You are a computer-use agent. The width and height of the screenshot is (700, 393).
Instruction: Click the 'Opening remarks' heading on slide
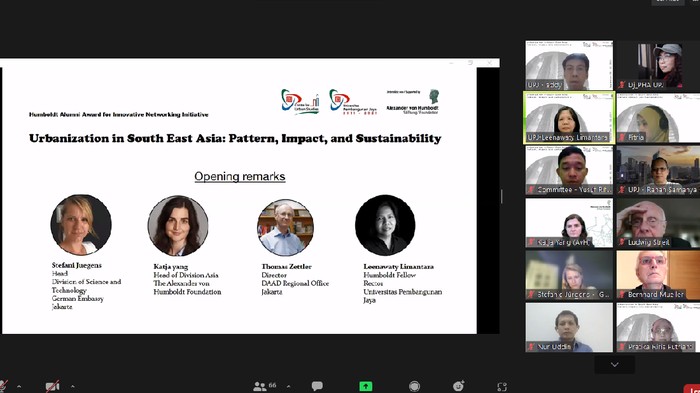240,176
